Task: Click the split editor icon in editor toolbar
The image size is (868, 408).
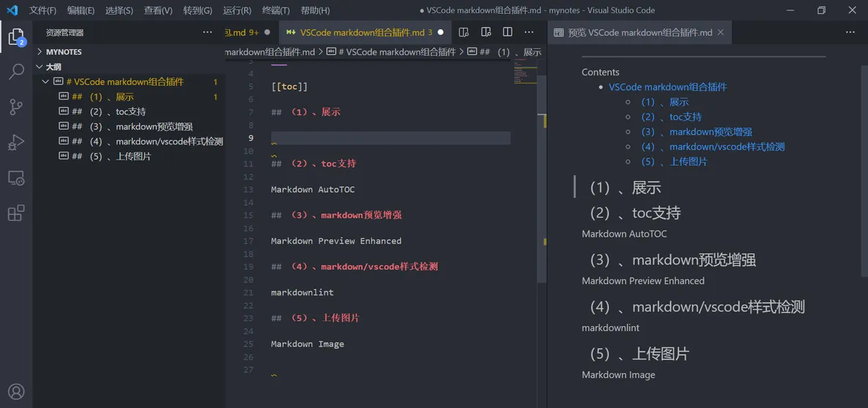Action: [x=507, y=32]
